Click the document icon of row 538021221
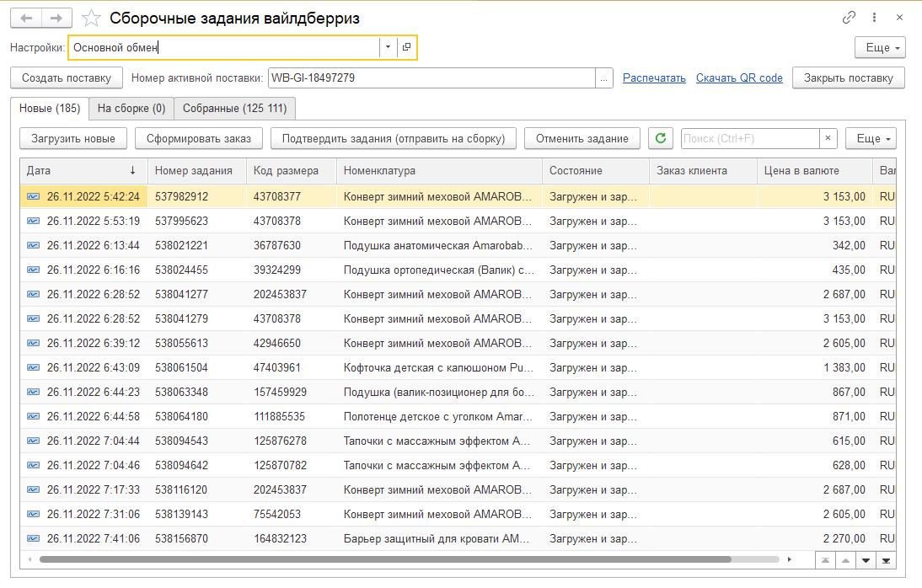 tap(34, 245)
